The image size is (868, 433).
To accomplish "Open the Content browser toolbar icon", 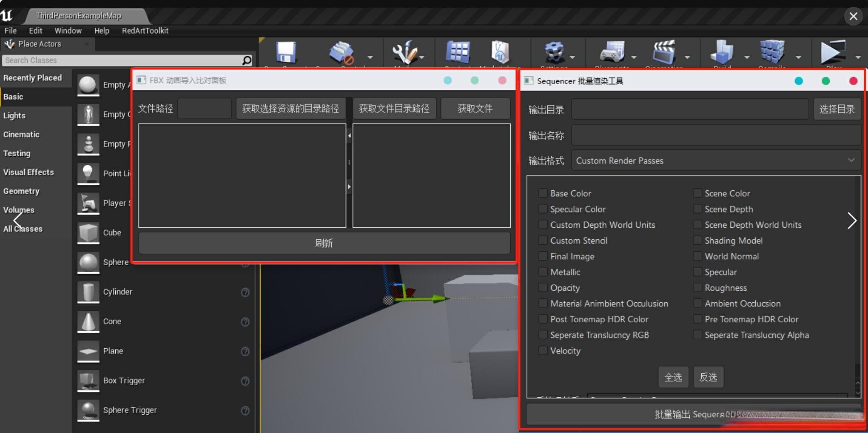I will 458,53.
